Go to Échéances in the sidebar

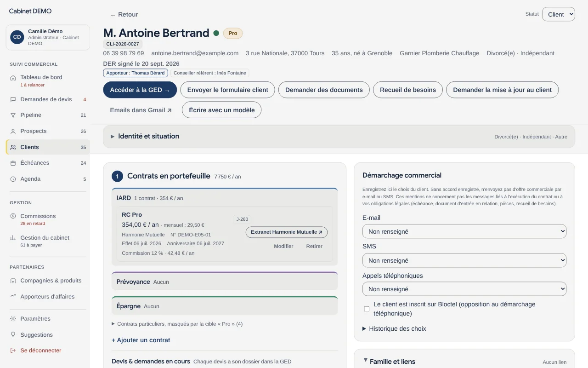click(x=48, y=163)
